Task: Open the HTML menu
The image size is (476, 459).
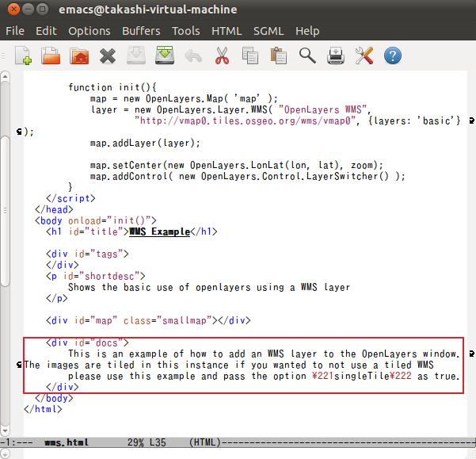Action: click(227, 31)
